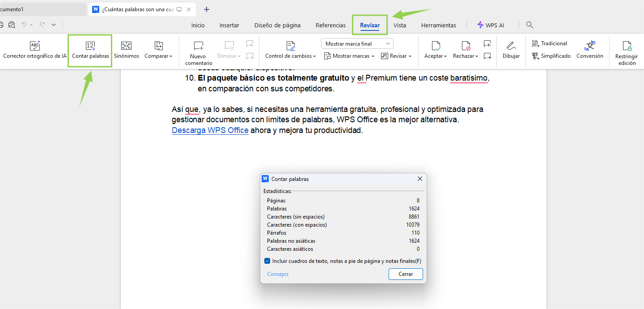Click the Páginas statistics row
644x309 pixels.
pos(343,201)
